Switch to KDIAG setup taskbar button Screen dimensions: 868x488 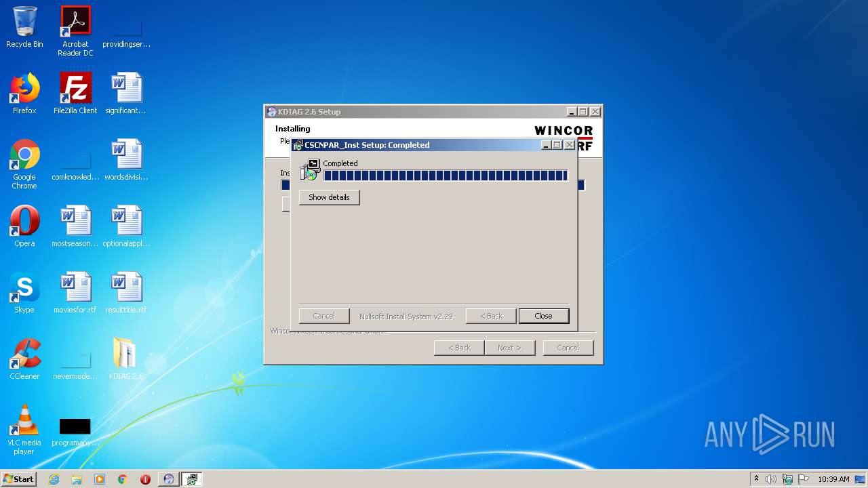[x=169, y=479]
